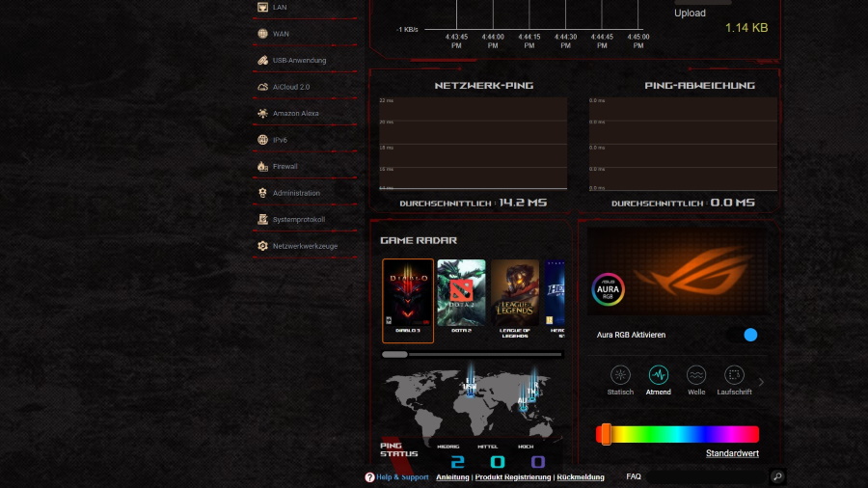Click the Help & Support question icon
This screenshot has width=868, height=488.
pos(369,477)
